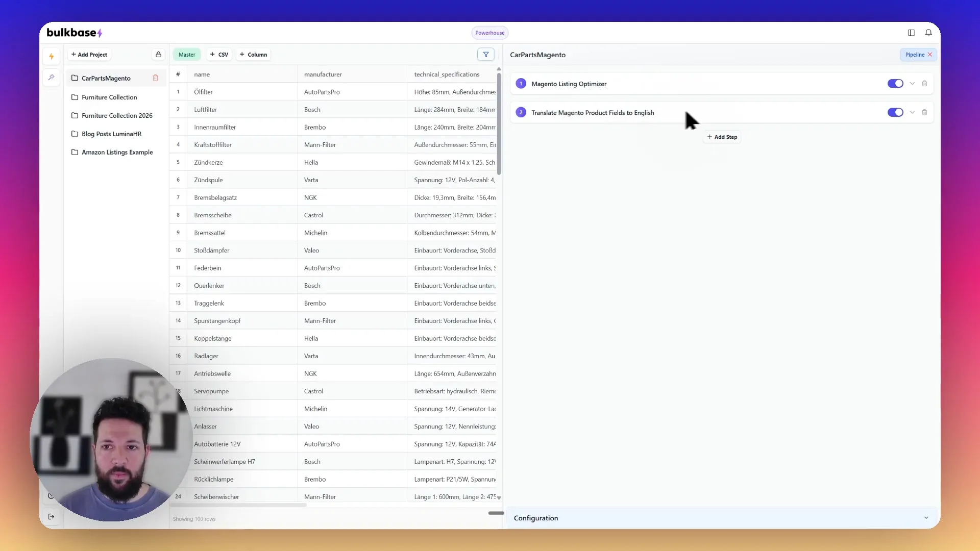Viewport: 980px width, 551px height.
Task: Select the CarPartsMagento project
Action: click(106, 78)
